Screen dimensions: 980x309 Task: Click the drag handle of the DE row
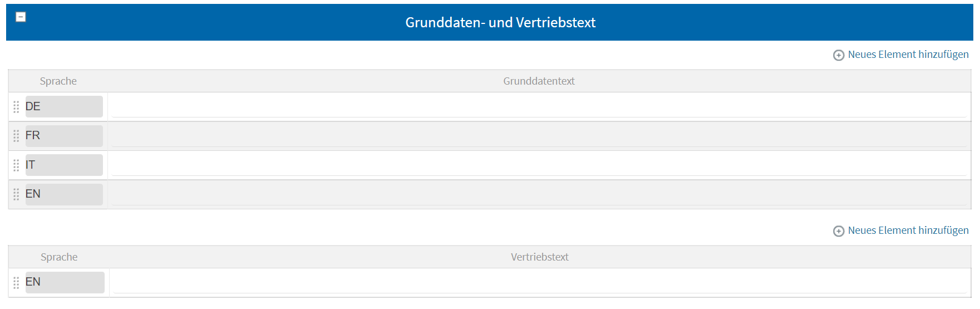(16, 107)
